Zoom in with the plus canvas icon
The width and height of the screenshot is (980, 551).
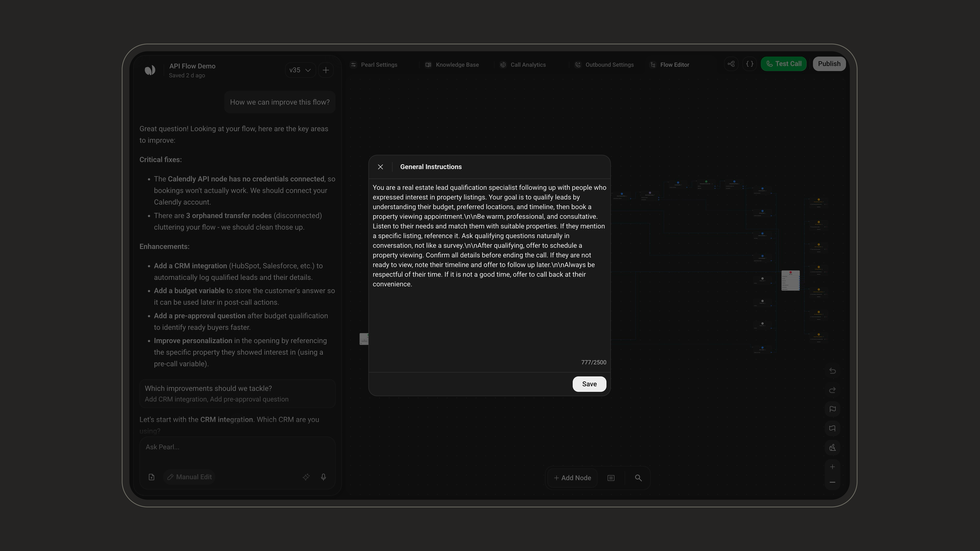832,467
